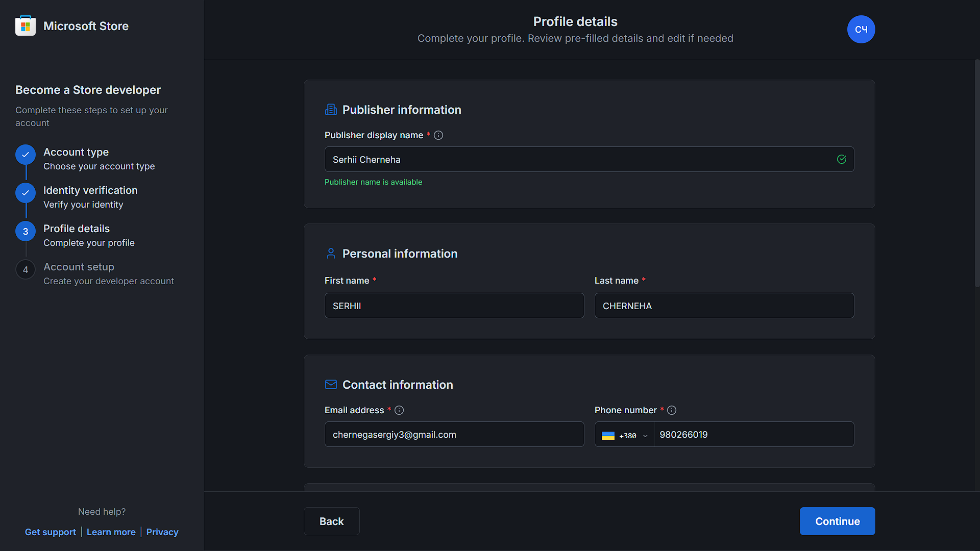Click the user avatar in top right corner
Screen dimensions: 980x551
(861, 29)
